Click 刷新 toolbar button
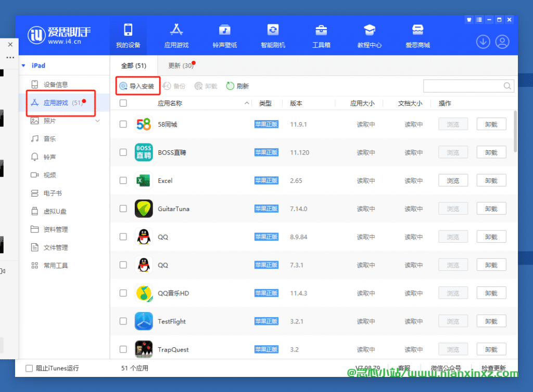The image size is (533, 392). 237,86
